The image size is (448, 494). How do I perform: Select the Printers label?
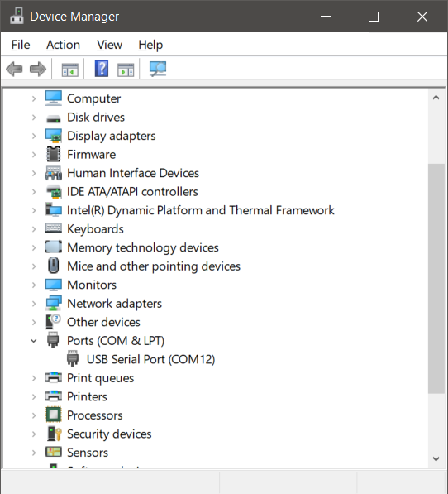click(x=87, y=396)
